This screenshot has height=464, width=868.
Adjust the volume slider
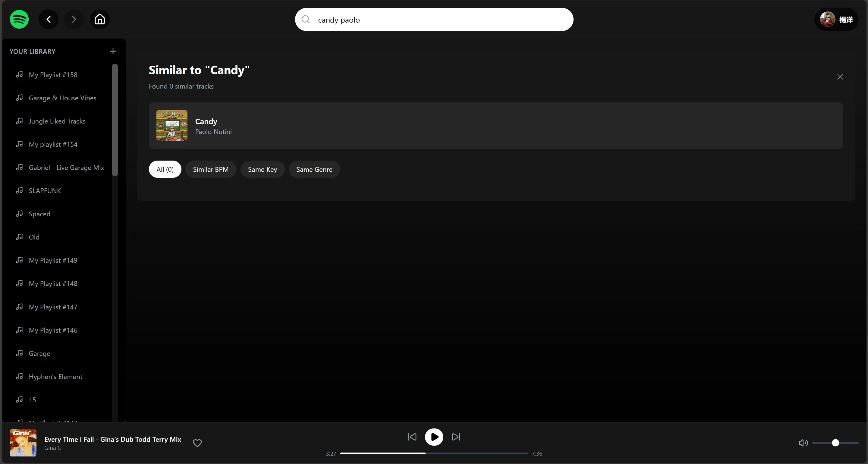(x=835, y=443)
